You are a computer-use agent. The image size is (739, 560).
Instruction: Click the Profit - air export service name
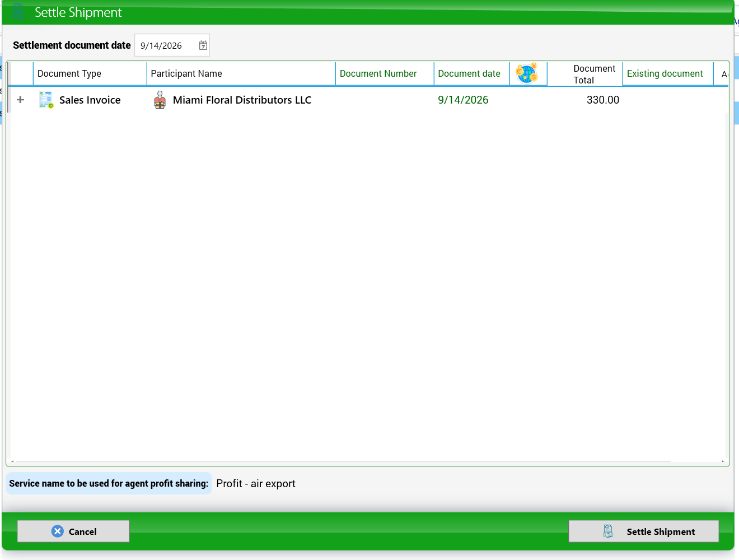[256, 483]
